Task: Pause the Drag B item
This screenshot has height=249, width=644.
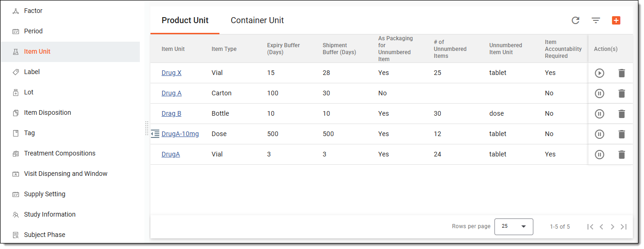Action: (600, 113)
